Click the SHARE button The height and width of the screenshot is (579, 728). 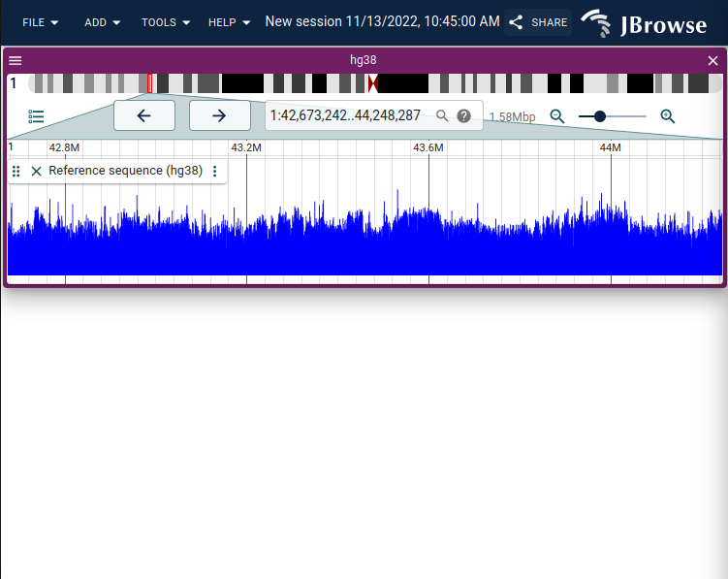538,22
